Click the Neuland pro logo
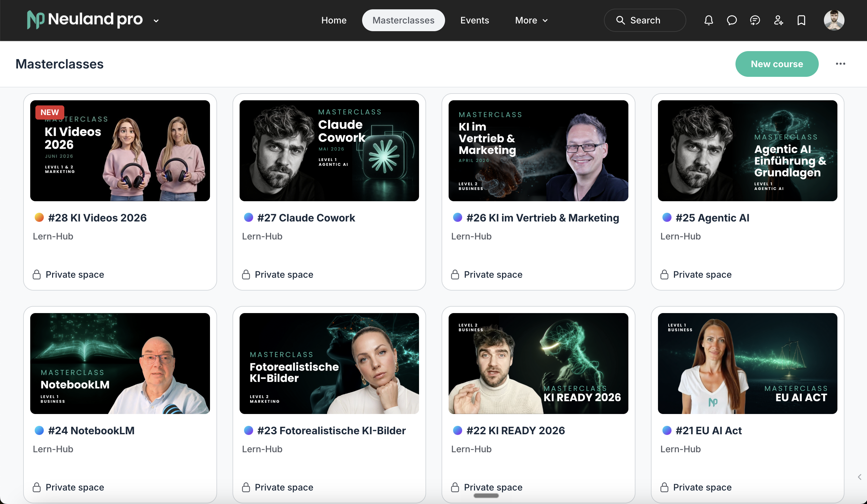This screenshot has height=504, width=867. [x=85, y=20]
